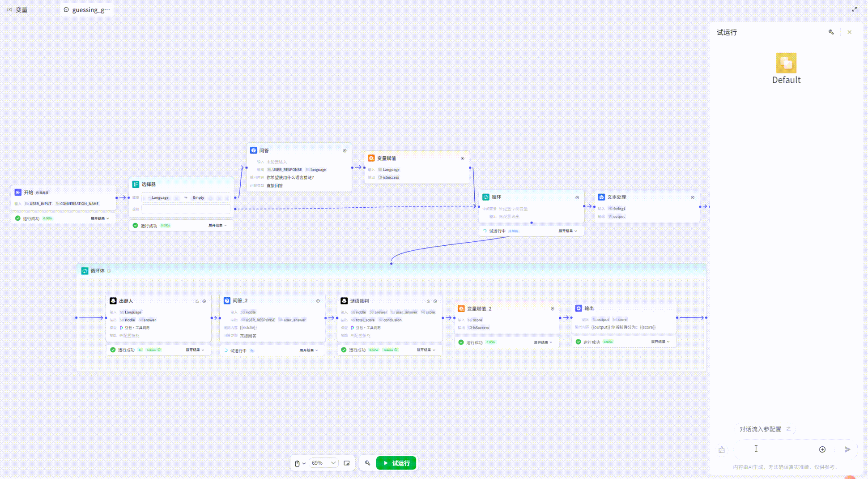Click the green 试运行 button
This screenshot has width=868, height=479.
[396, 463]
